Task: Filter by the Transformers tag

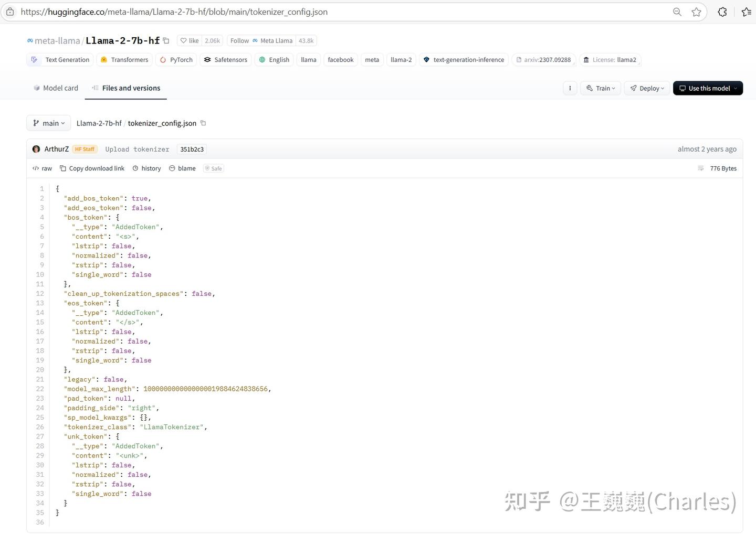Action: point(124,60)
